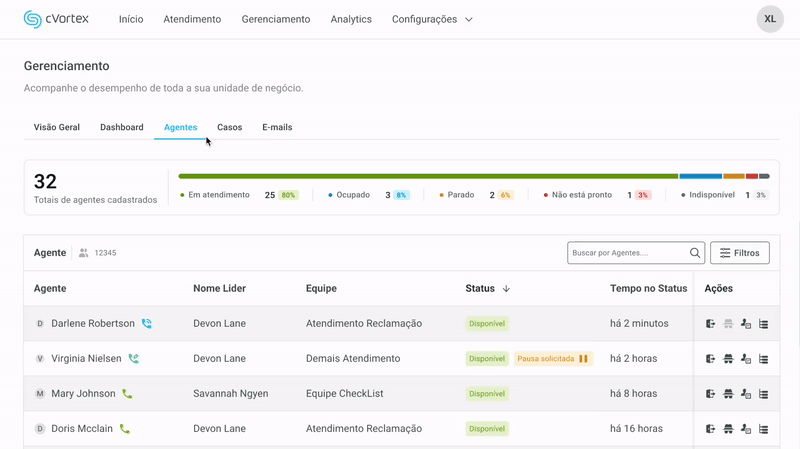
Task: Select the Agentes tab
Action: [181, 127]
